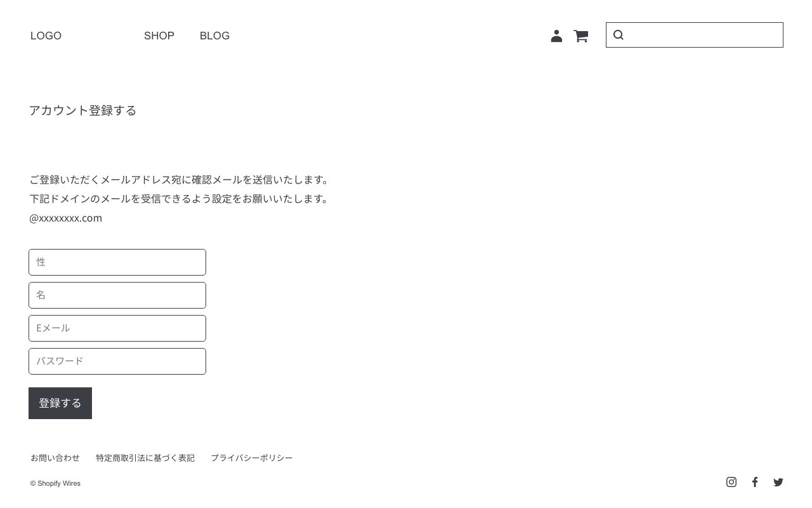Click the magnifier search icon
This screenshot has width=812, height=508.
point(619,35)
